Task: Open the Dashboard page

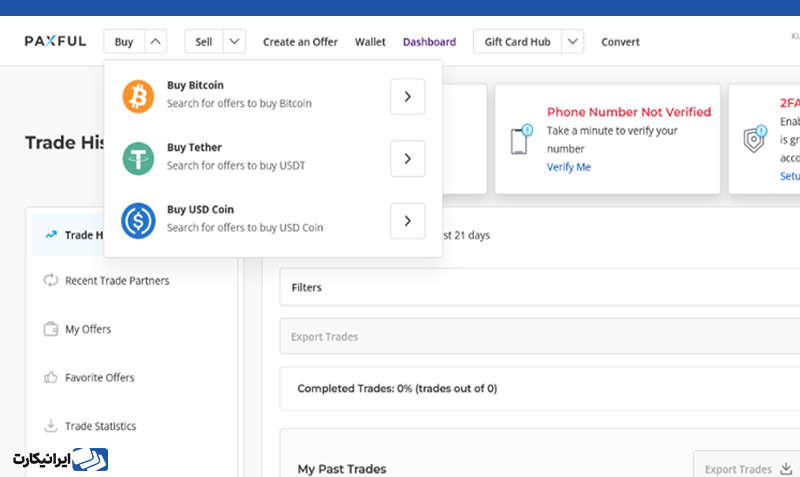Action: 429,42
